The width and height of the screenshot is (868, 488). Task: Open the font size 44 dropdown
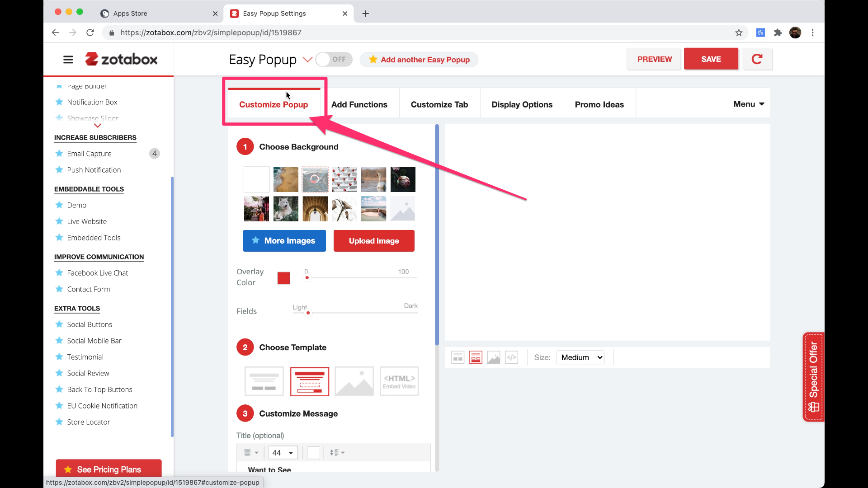point(283,453)
